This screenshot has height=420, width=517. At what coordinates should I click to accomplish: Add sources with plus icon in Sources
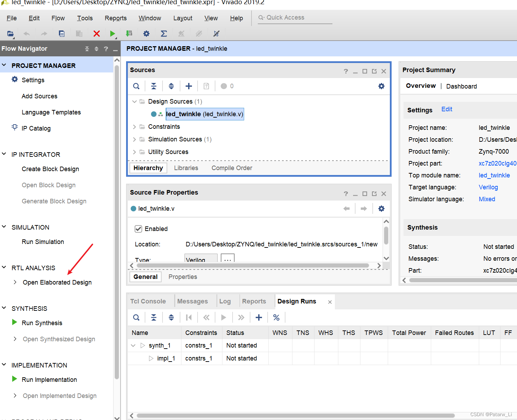pos(189,86)
